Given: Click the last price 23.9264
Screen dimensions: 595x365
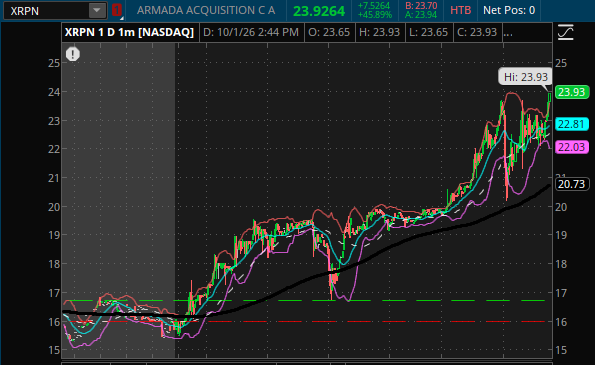Looking at the screenshot, I should pos(319,11).
